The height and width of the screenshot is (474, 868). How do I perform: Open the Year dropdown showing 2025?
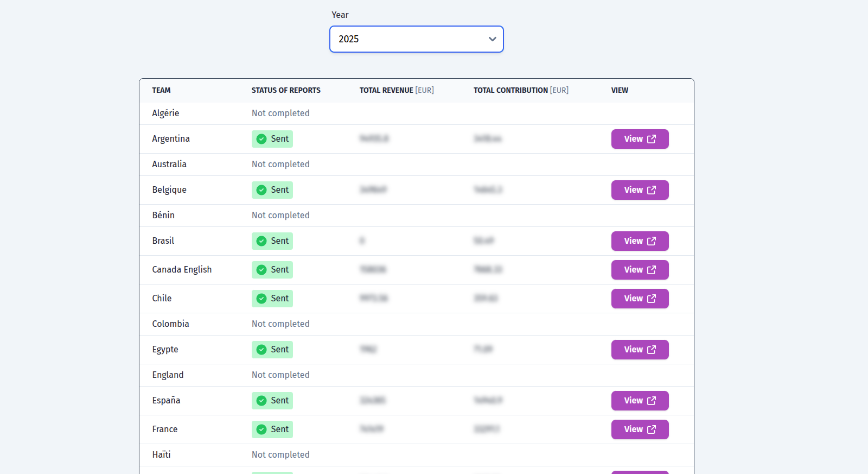tap(416, 39)
